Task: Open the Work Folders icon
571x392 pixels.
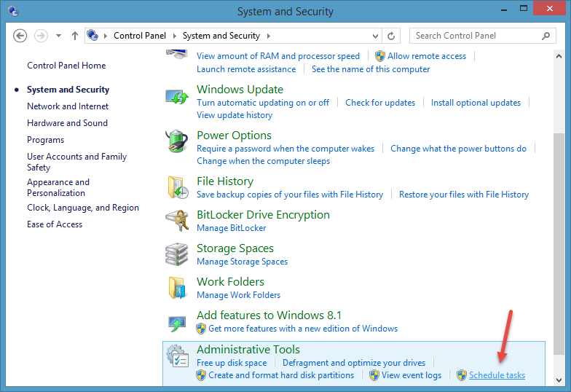Action: (x=178, y=289)
